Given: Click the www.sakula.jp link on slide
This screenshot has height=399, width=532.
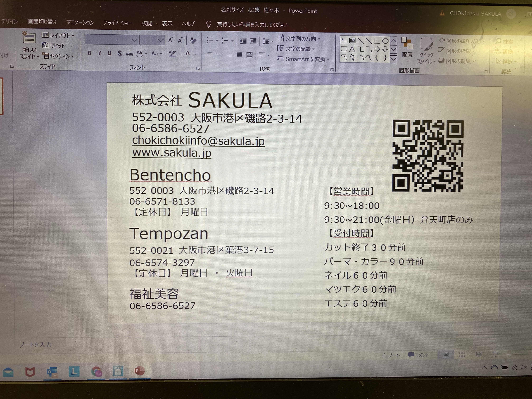Looking at the screenshot, I should coord(172,153).
